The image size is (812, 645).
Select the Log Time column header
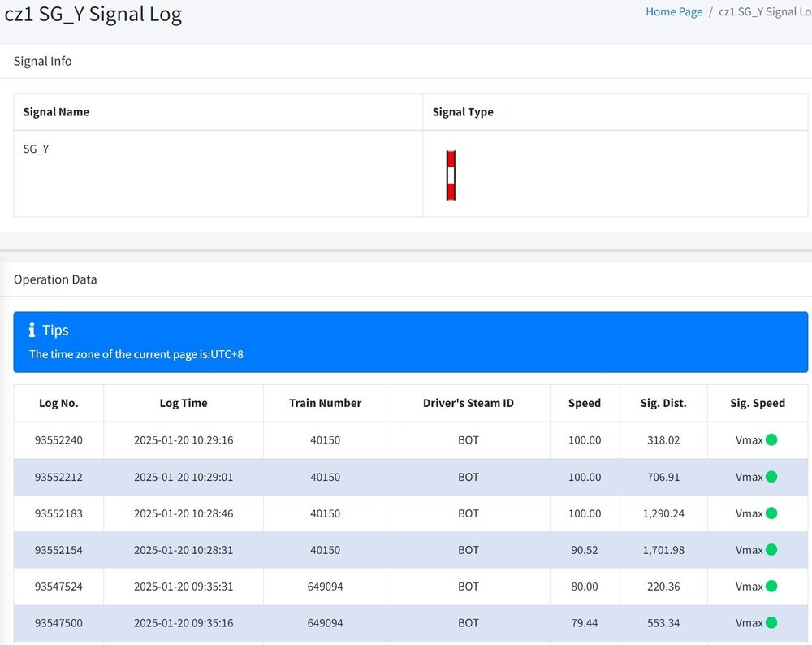(184, 403)
